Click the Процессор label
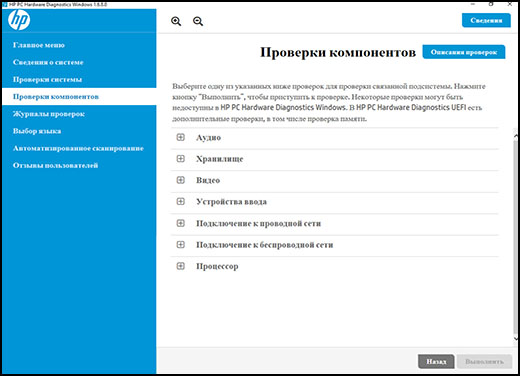520x376 pixels. click(217, 266)
